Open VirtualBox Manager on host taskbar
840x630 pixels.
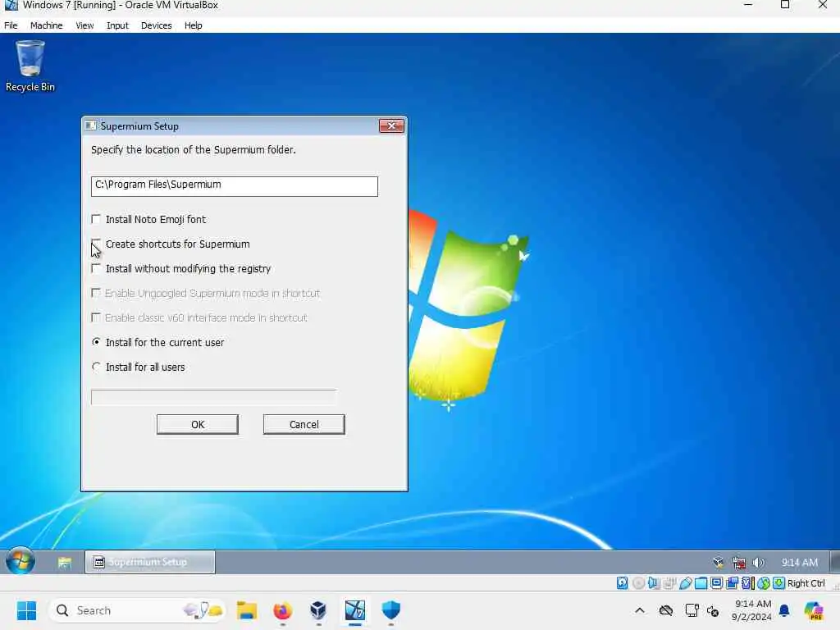tap(318, 610)
